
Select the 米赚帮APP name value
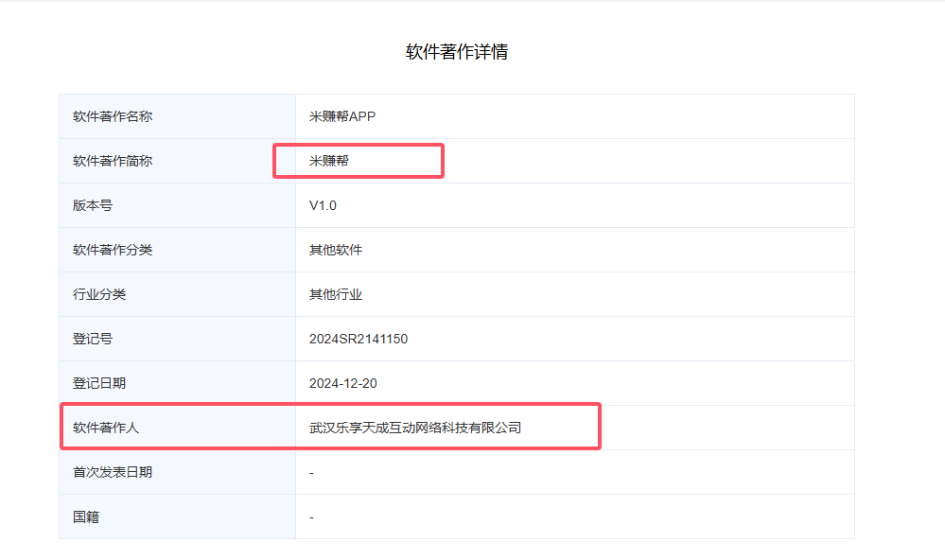(342, 116)
